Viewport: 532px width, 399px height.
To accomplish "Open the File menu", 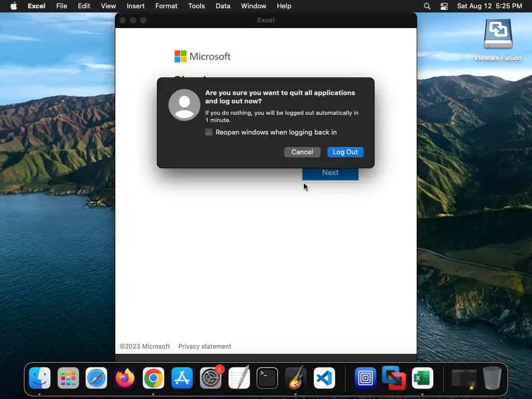I will coord(61,6).
